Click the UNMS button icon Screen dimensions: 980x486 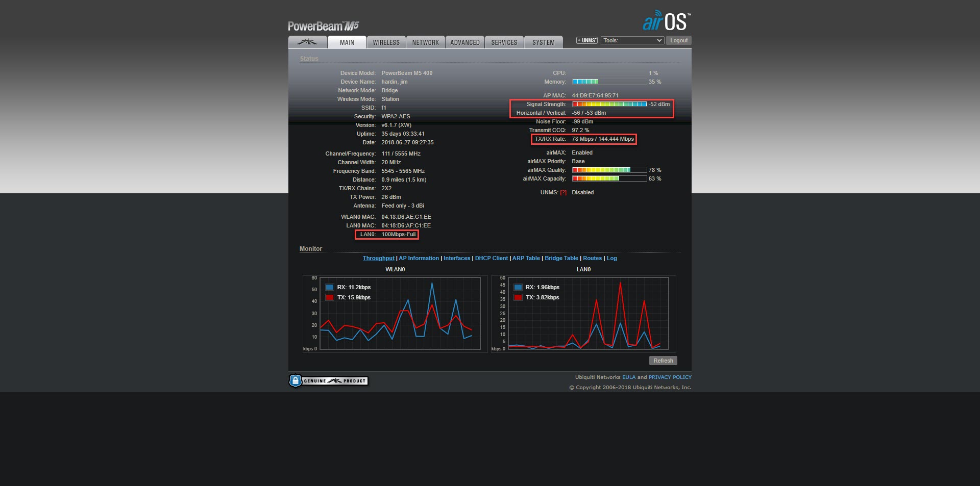pyautogui.click(x=586, y=41)
